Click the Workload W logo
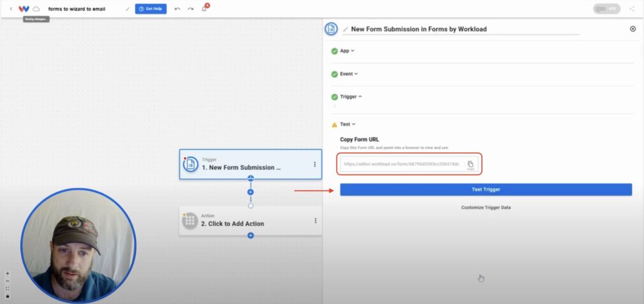 [x=24, y=9]
